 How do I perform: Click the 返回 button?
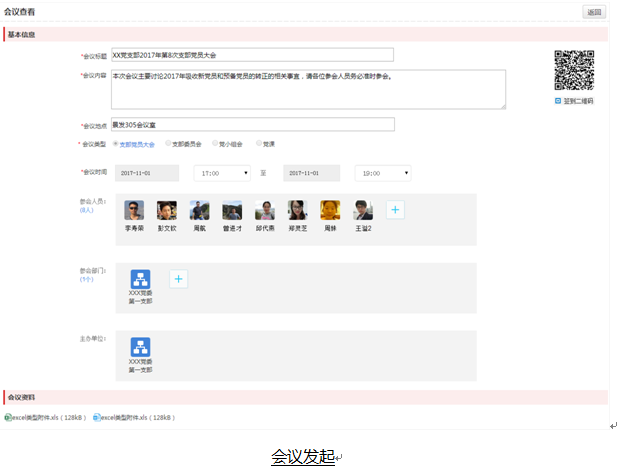[x=594, y=13]
